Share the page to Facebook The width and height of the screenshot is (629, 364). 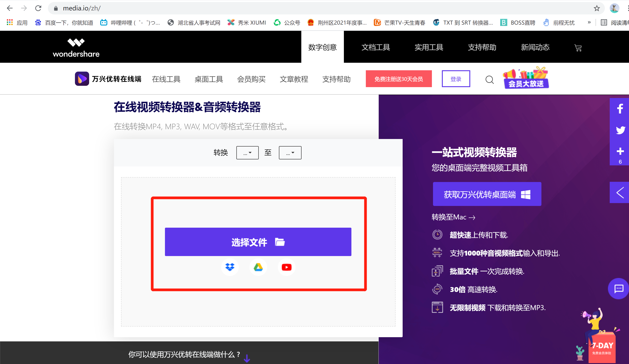(x=620, y=108)
